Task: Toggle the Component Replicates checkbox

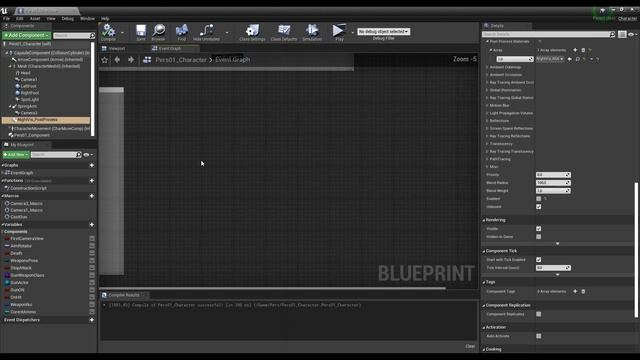Action: click(x=538, y=314)
